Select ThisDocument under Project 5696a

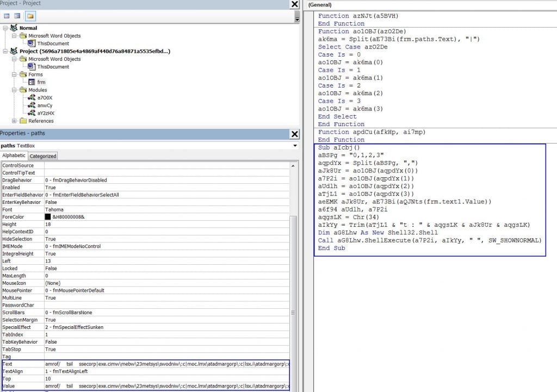[x=53, y=67]
